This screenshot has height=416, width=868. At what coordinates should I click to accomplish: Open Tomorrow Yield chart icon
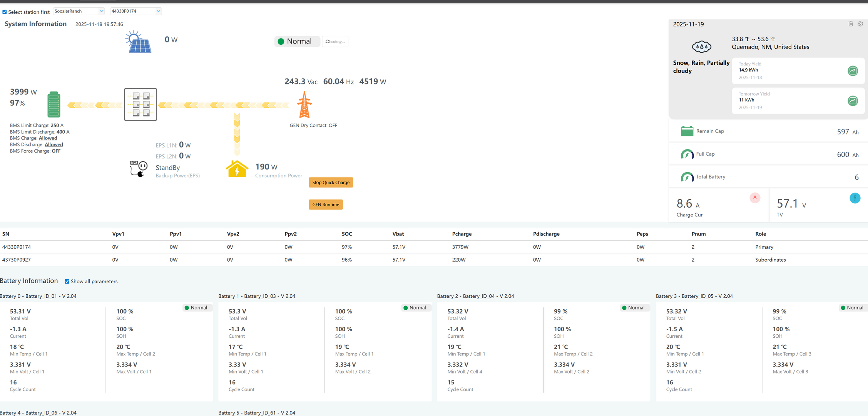point(853,101)
